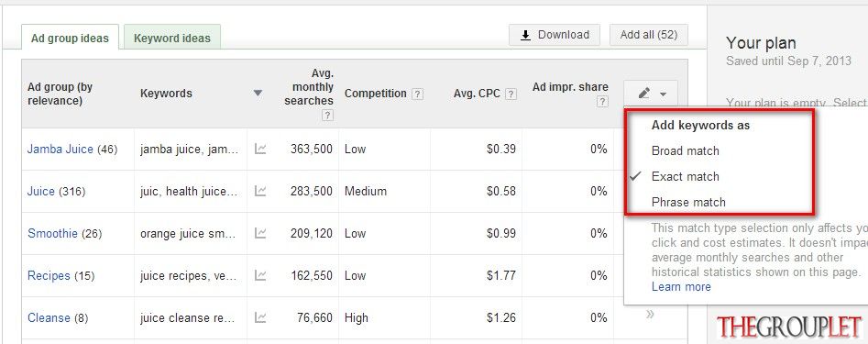This screenshot has width=868, height=344.
Task: Click the $0.39 CPC value
Action: [501, 149]
